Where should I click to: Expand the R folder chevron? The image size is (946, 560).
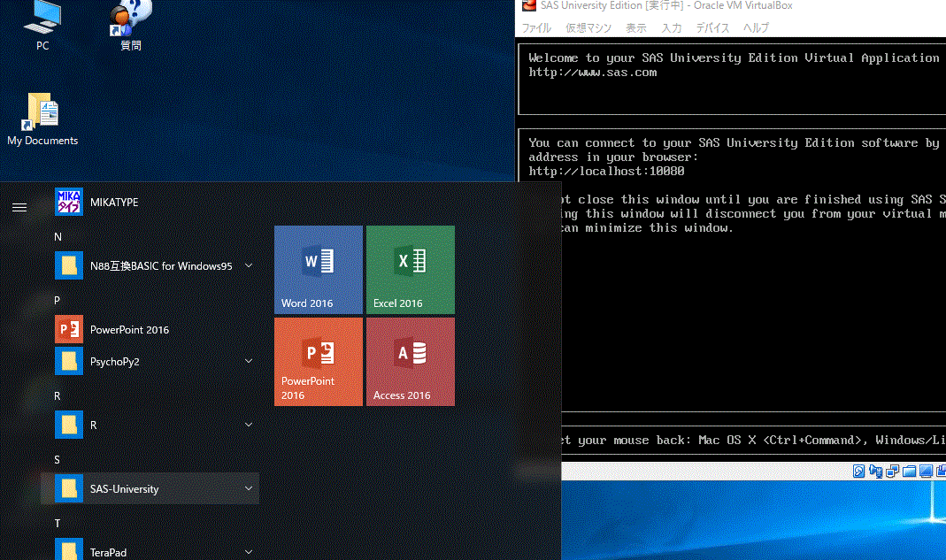point(249,425)
